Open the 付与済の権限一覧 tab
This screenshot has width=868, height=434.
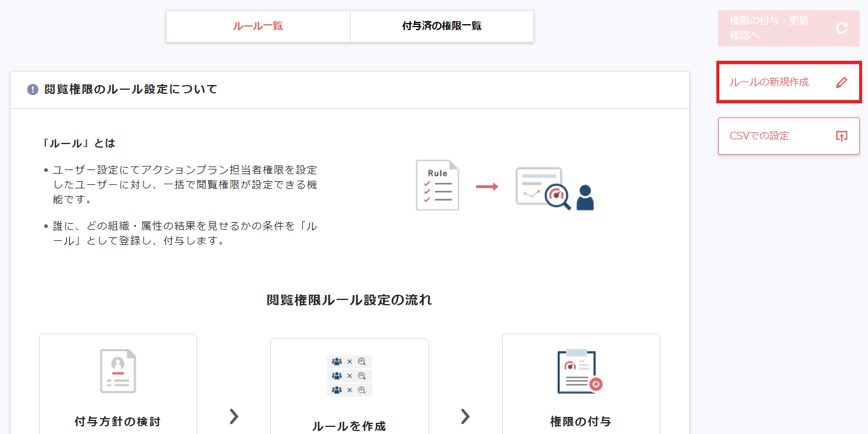pos(441,26)
